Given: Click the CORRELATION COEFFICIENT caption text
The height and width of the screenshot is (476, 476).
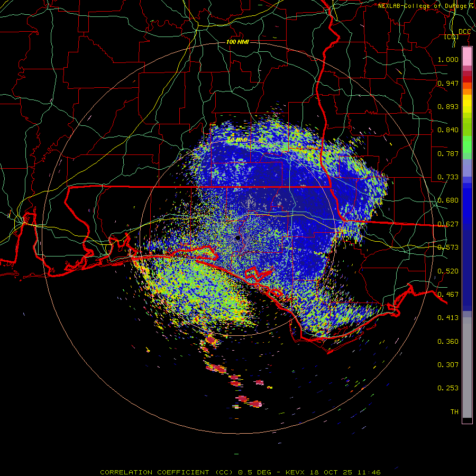Looking at the screenshot, I should click(154, 472).
